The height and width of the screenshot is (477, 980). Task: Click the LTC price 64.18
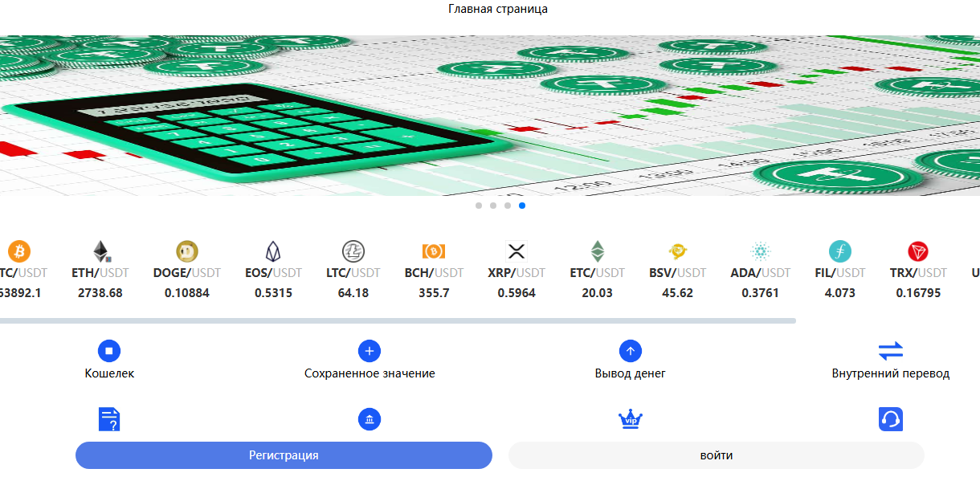(353, 293)
